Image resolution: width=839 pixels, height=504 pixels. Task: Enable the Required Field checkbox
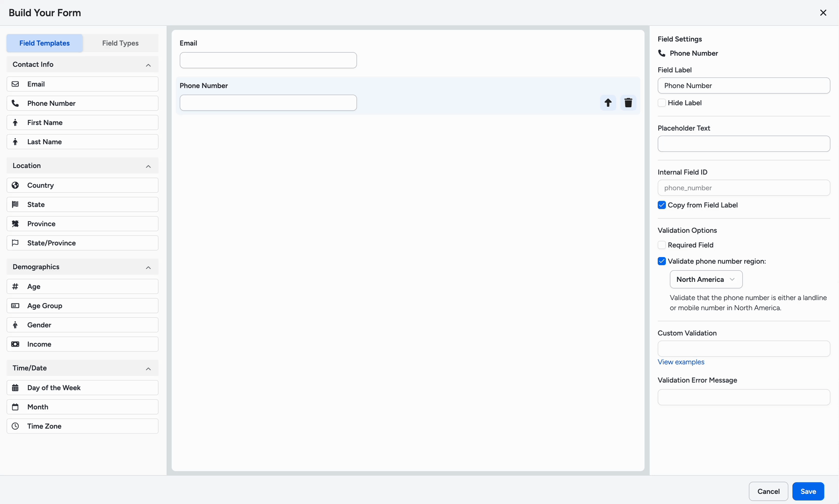coord(662,245)
